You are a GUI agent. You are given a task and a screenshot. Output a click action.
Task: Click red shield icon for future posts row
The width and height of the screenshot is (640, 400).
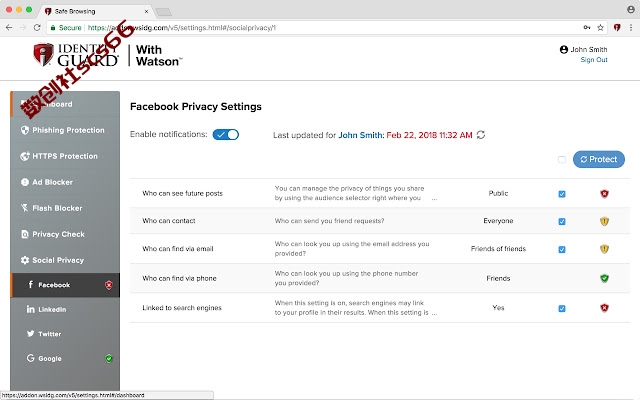(x=604, y=194)
